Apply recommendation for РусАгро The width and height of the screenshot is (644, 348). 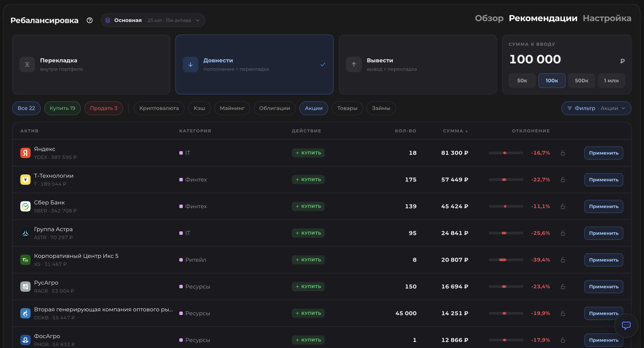click(x=603, y=287)
